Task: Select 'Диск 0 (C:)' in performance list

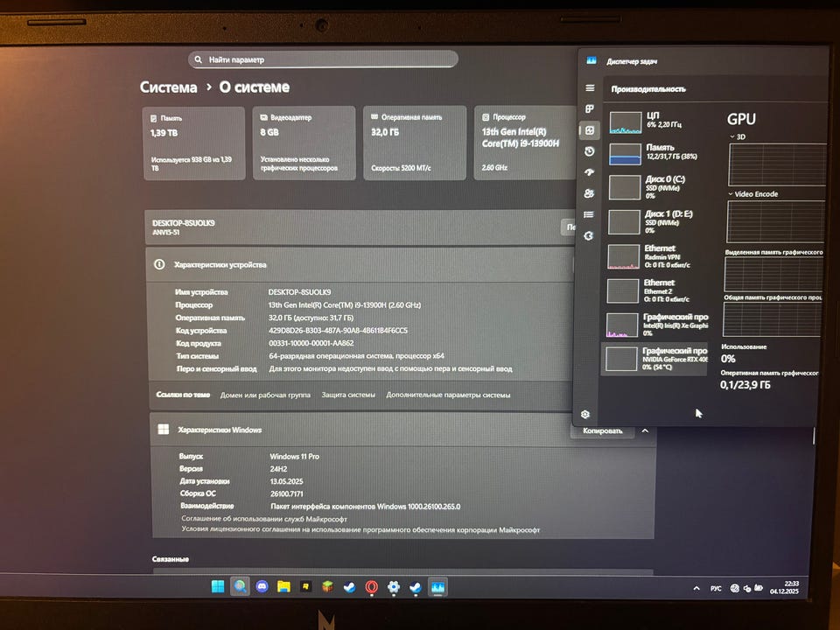Action: pyautogui.click(x=657, y=187)
